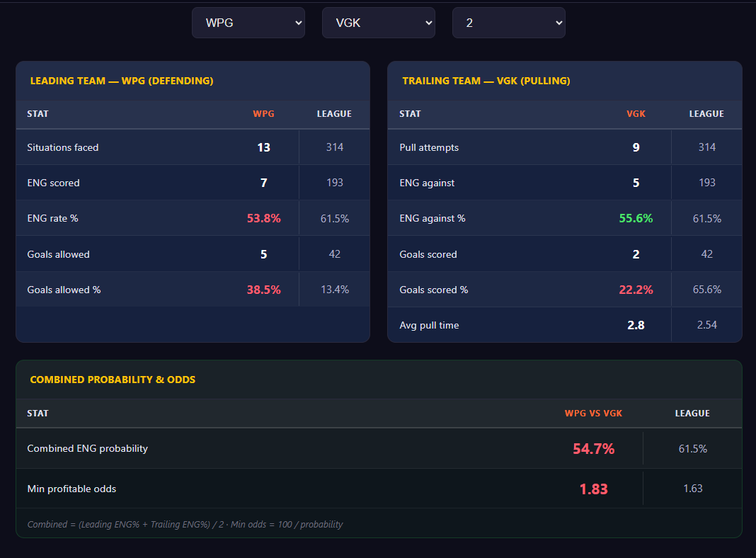Select the Goals scored value 22.2%
This screenshot has height=558, width=756.
pos(636,290)
